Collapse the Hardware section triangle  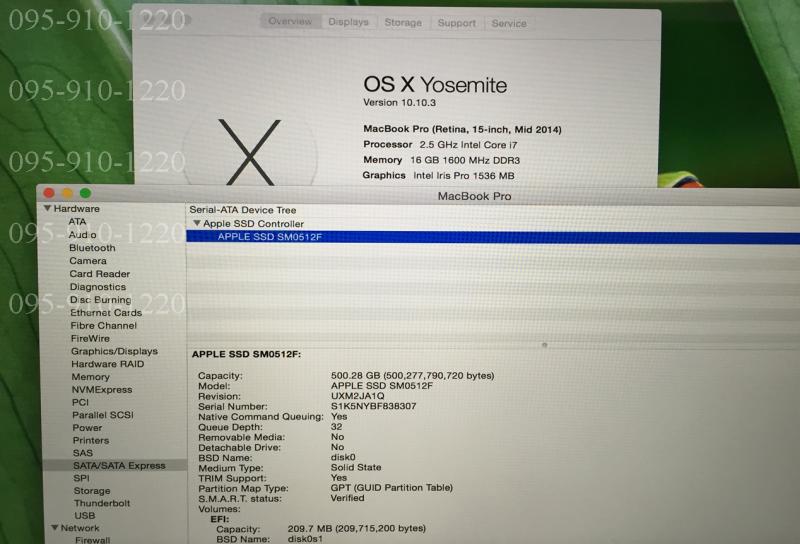(x=47, y=208)
